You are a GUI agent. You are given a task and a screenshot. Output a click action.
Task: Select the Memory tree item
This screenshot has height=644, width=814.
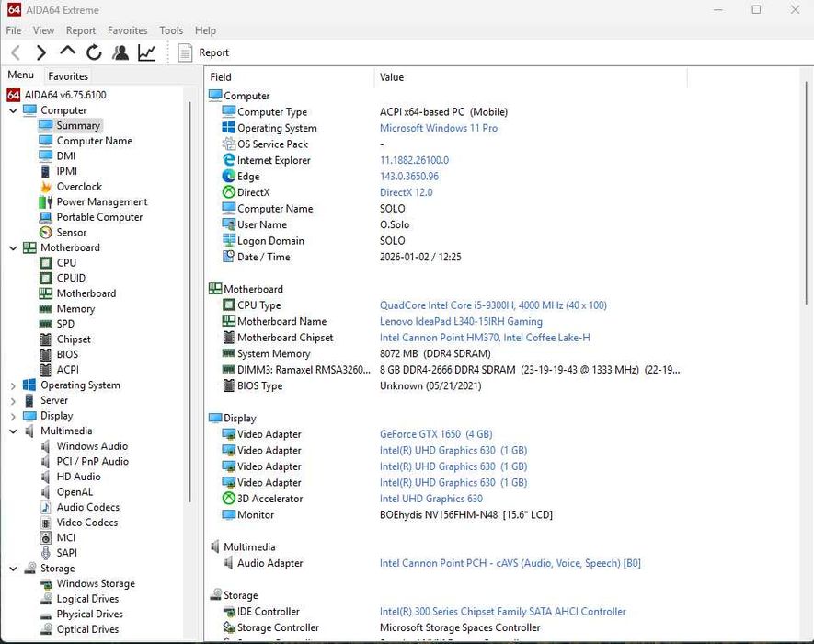tap(75, 309)
